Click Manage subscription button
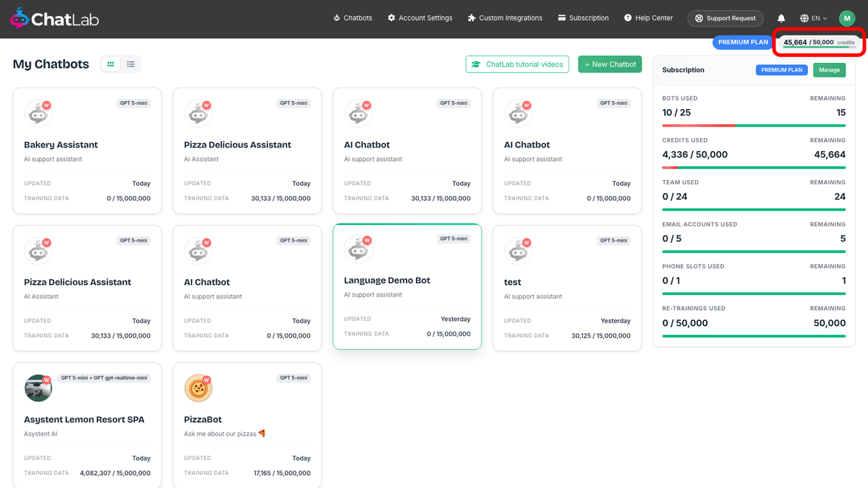The height and width of the screenshot is (488, 868). [829, 70]
